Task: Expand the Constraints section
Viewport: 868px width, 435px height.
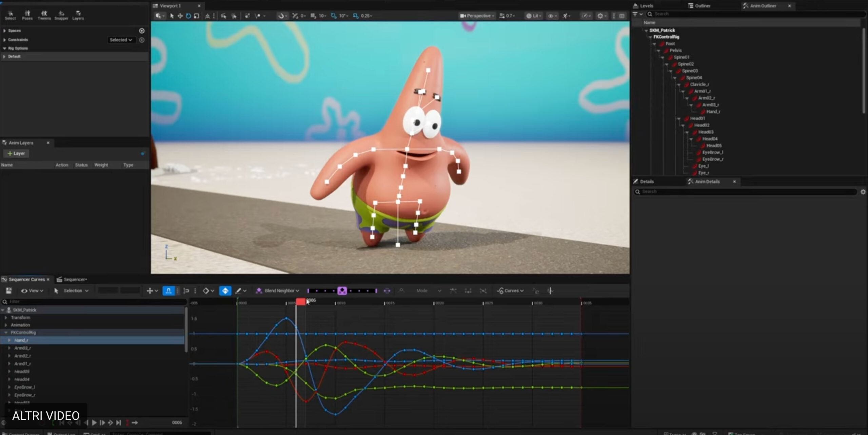Action: coord(4,40)
